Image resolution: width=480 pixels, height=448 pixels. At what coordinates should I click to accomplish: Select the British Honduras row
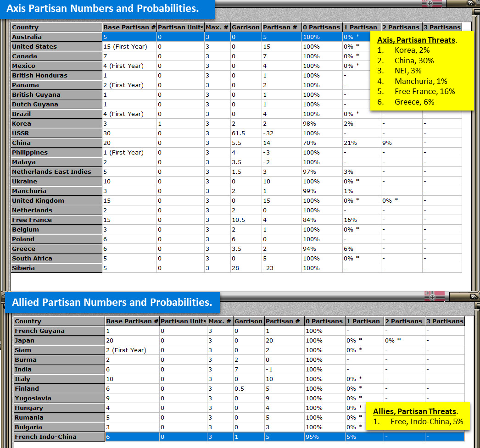tap(236, 76)
